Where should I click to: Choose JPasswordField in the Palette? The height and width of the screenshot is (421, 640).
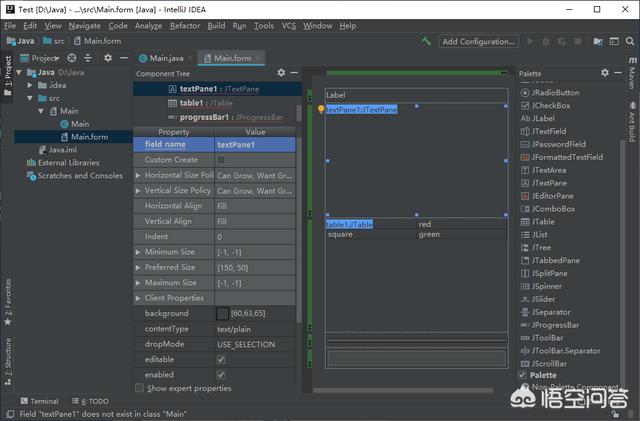(553, 144)
